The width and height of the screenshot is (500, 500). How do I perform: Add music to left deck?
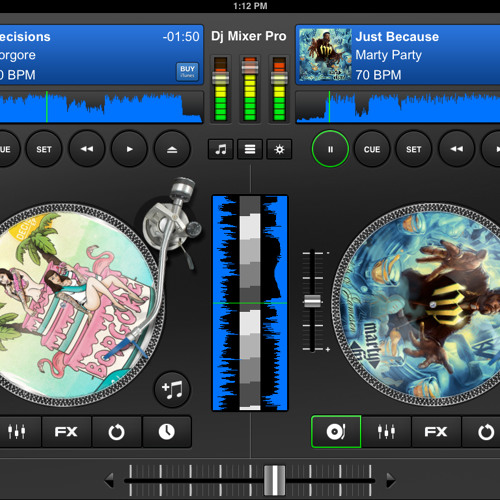[172, 389]
